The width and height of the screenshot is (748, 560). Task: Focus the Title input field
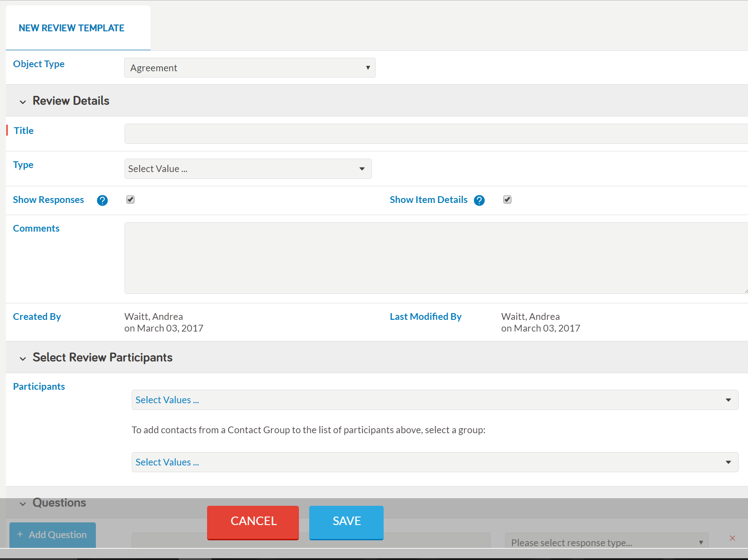pos(436,134)
